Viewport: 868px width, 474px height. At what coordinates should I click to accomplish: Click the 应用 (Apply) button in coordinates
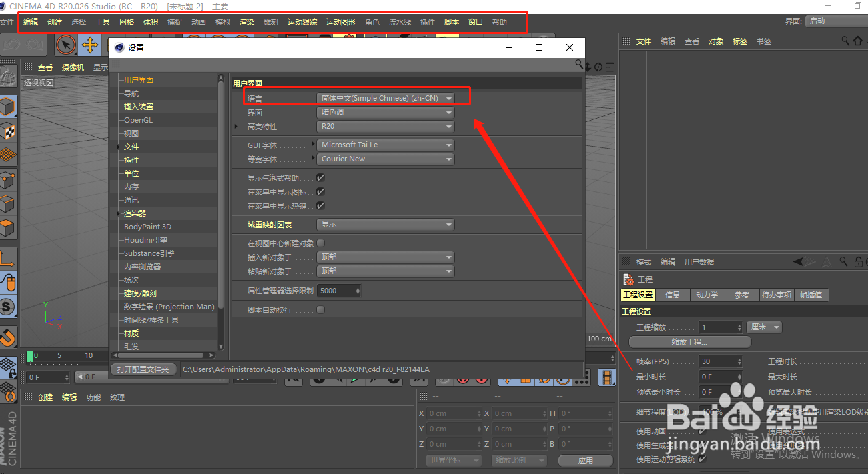(x=585, y=461)
